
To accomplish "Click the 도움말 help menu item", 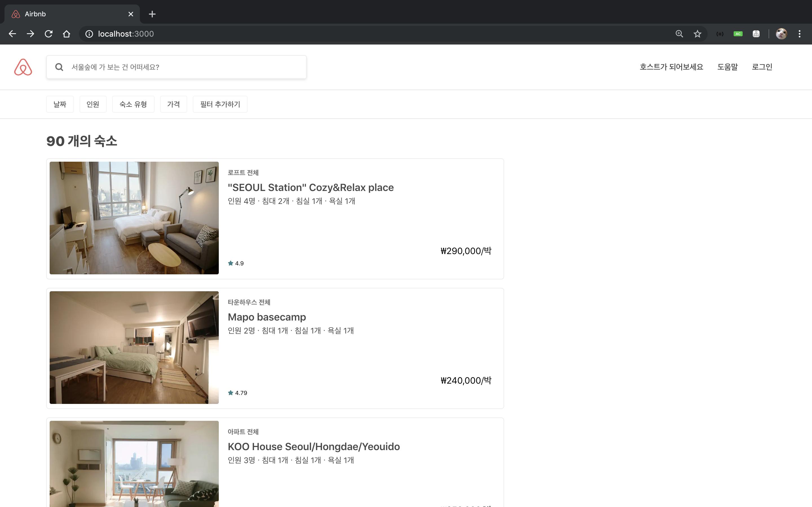I will pyautogui.click(x=727, y=67).
